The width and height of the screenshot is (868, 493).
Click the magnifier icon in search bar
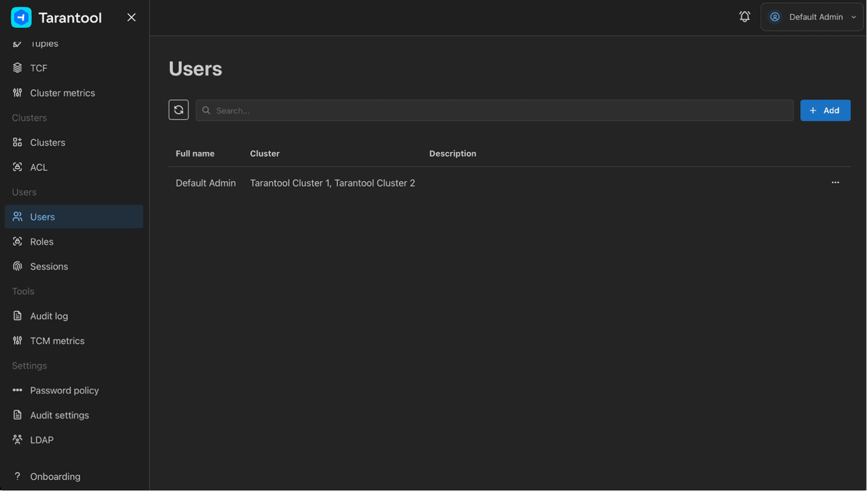(207, 111)
